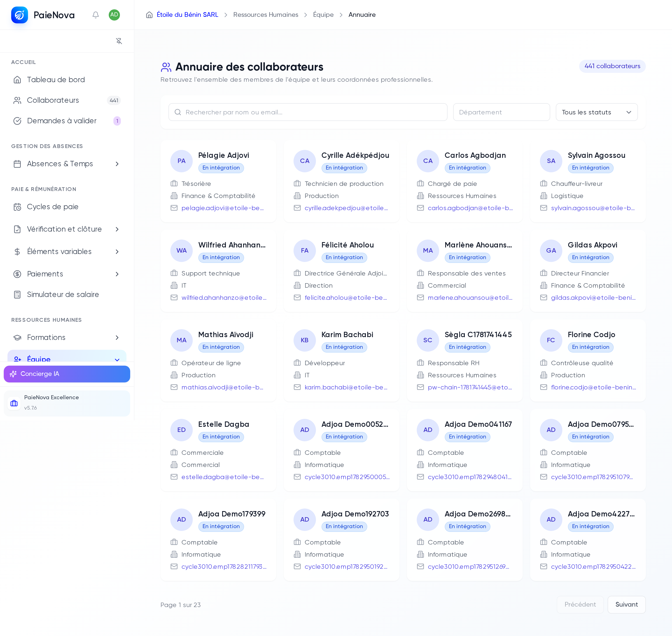
Task: Open Florine Codjo's card name
Action: tap(591, 335)
